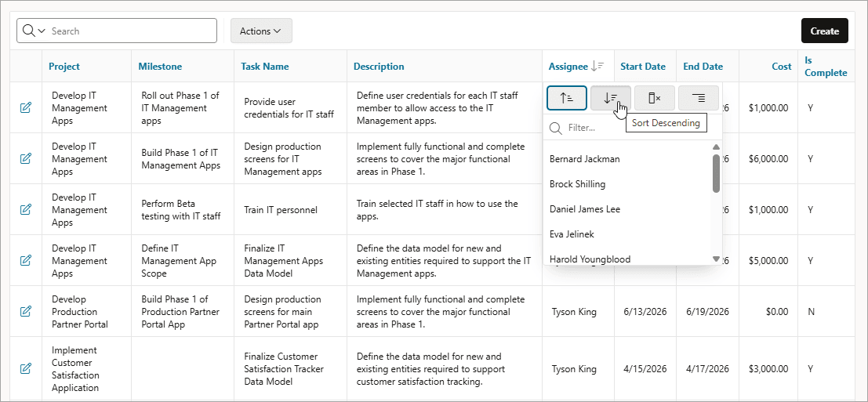Viewport: 868px width, 402px height.
Task: Click the Create button
Action: 824,31
